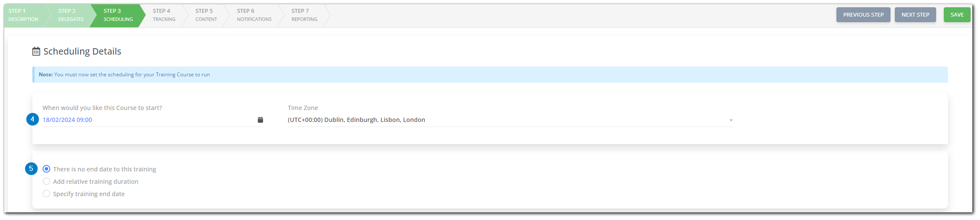Open the calendar date picker icon

[260, 120]
